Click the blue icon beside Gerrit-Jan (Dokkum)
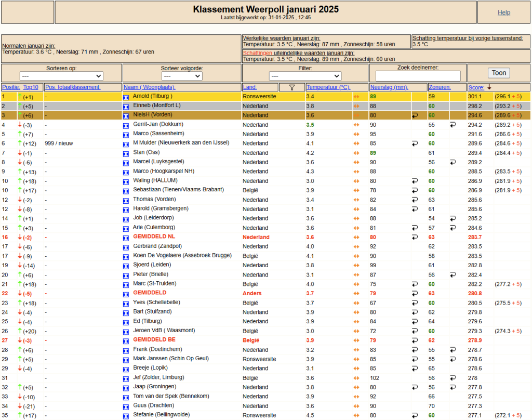The height and width of the screenshot is (420, 532). 126,126
